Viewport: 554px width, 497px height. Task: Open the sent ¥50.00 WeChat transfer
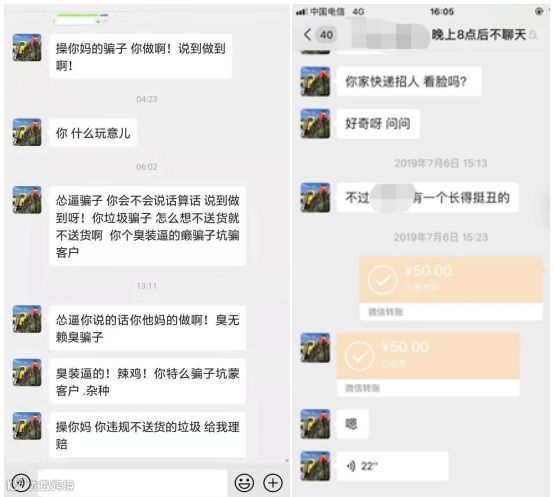451,289
